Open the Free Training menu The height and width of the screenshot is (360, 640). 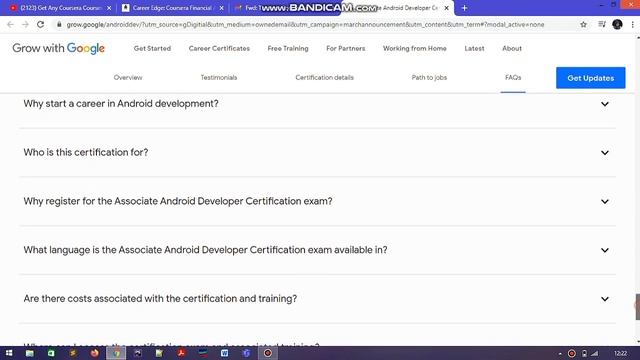click(288, 48)
